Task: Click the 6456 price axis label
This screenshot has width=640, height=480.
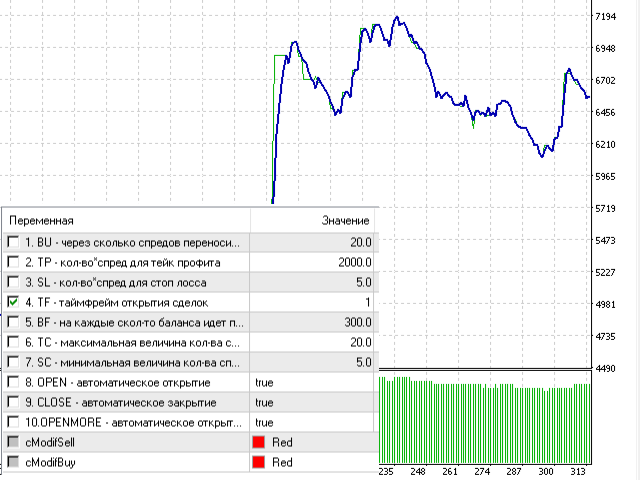Action: coord(605,112)
